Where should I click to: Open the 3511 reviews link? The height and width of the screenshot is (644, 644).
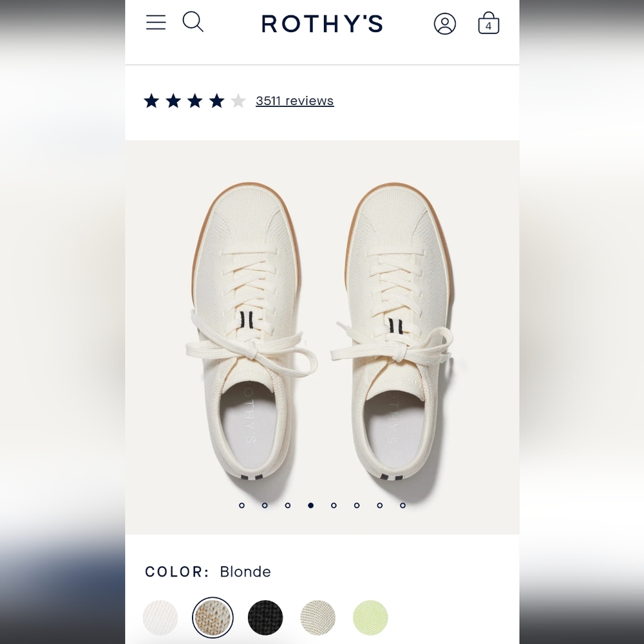coord(294,100)
